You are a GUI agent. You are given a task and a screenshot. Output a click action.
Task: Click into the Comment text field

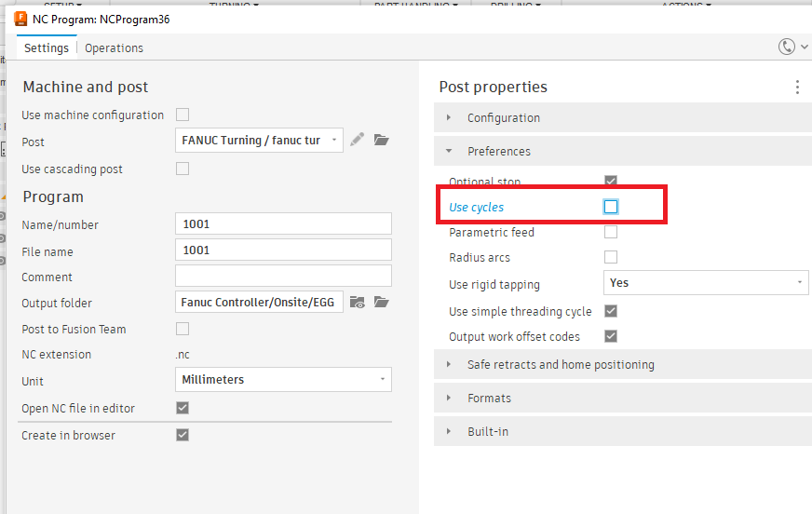tap(283, 276)
